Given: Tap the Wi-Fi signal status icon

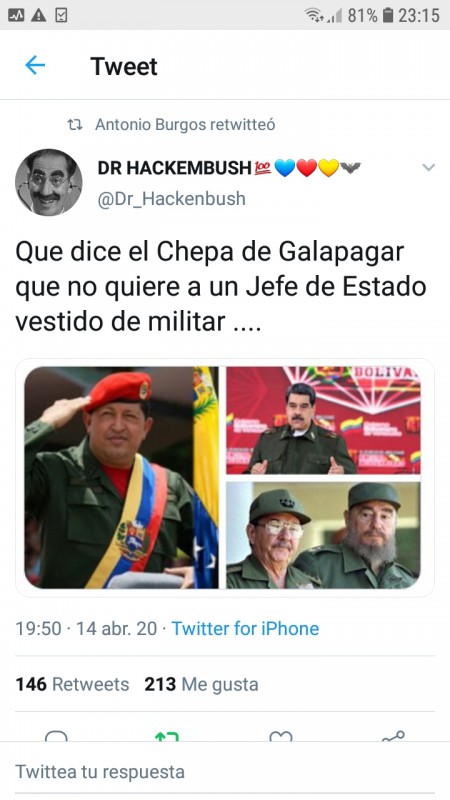Looking at the screenshot, I should 314,15.
